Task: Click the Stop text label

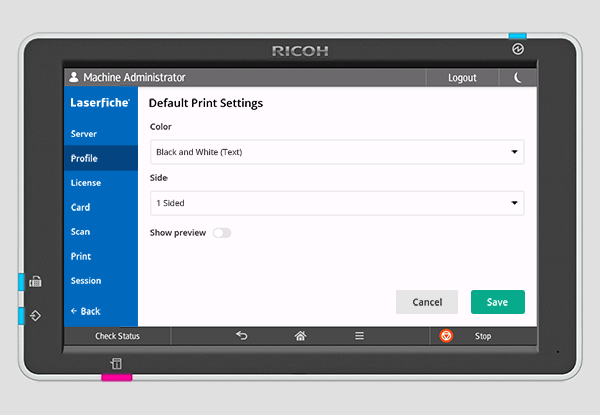Action: 483,336
